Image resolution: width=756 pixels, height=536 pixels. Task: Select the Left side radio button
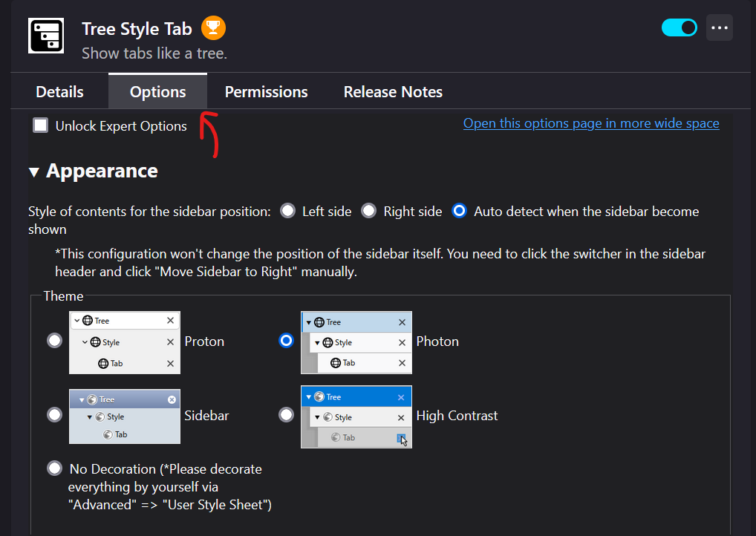coord(287,212)
